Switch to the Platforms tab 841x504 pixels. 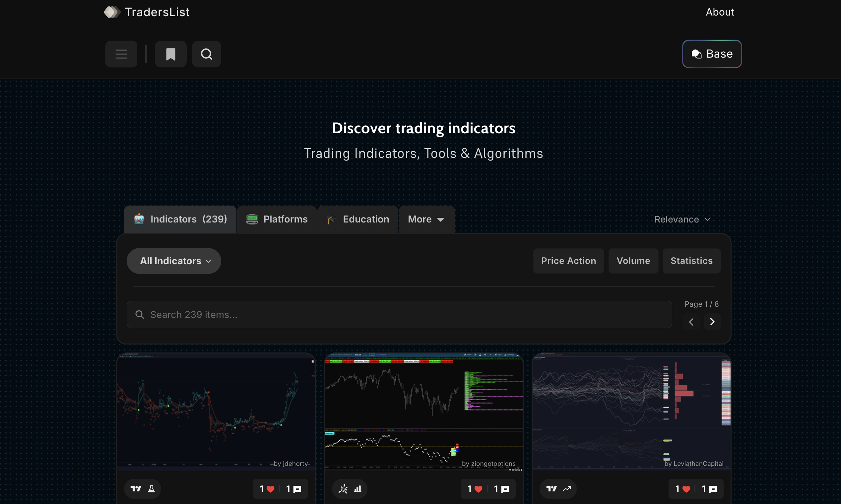tap(277, 220)
